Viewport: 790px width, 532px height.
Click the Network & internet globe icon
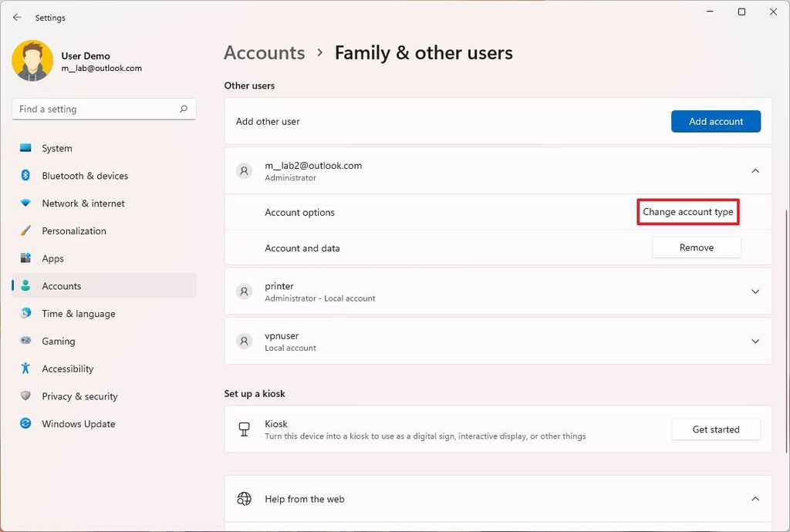click(27, 204)
